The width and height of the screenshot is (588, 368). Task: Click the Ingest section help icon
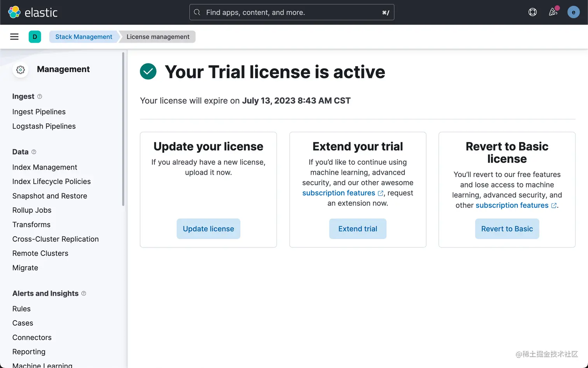click(40, 96)
